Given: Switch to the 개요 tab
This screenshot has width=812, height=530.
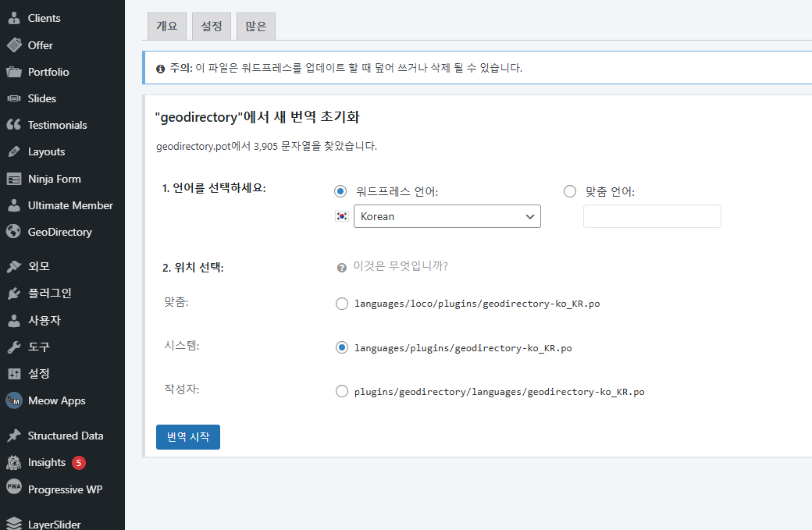Looking at the screenshot, I should coord(167,27).
